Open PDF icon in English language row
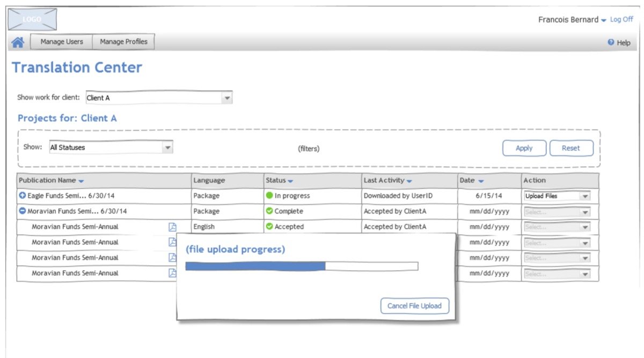 (172, 227)
